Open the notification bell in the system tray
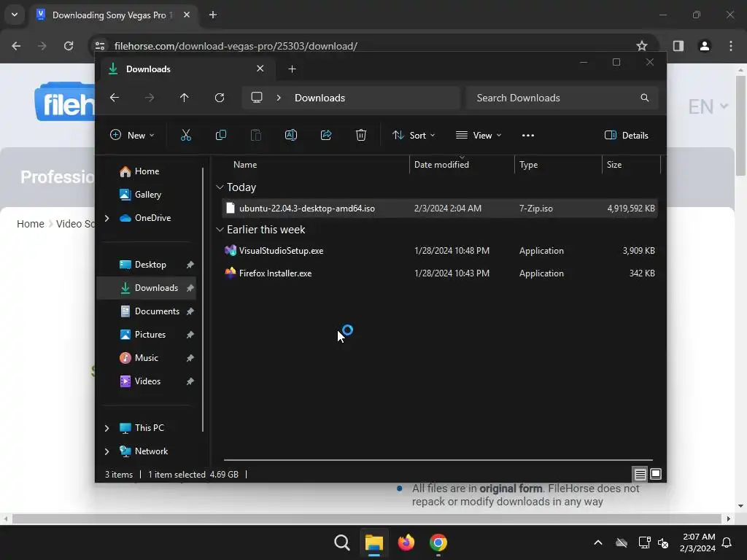Screen dimensions: 747x560 (727, 542)
